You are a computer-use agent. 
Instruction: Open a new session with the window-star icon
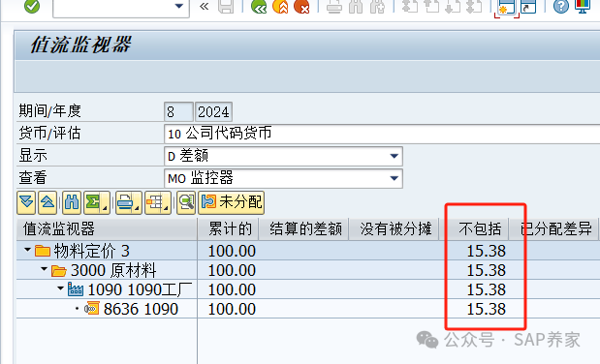[507, 7]
